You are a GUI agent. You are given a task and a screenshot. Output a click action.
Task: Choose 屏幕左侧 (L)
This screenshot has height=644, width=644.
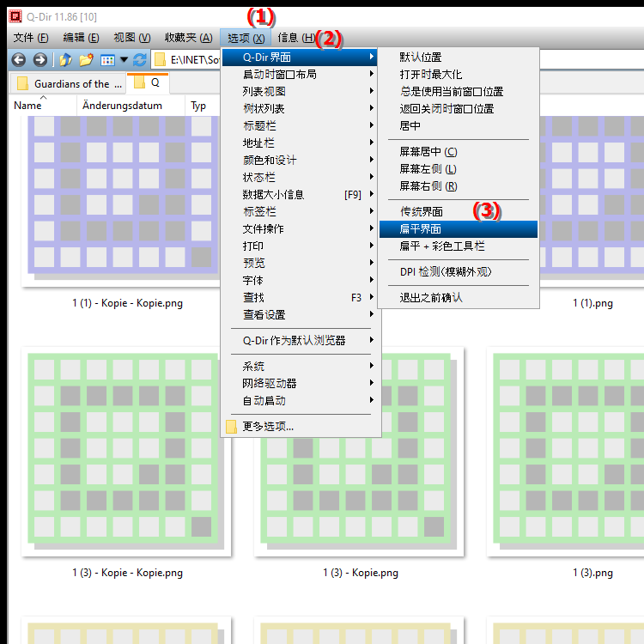(459, 169)
